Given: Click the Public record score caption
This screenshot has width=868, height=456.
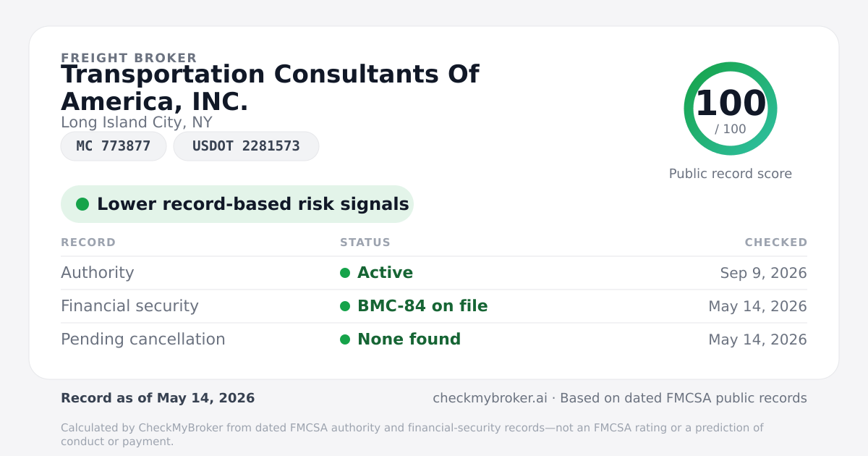Looking at the screenshot, I should point(731,174).
